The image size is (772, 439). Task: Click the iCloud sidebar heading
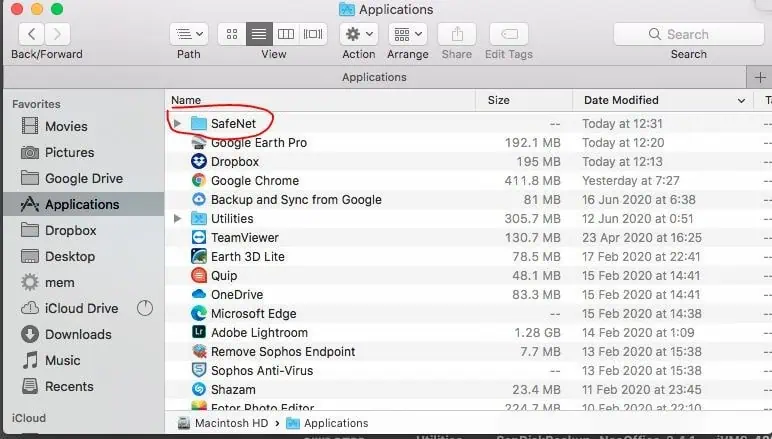click(x=29, y=418)
